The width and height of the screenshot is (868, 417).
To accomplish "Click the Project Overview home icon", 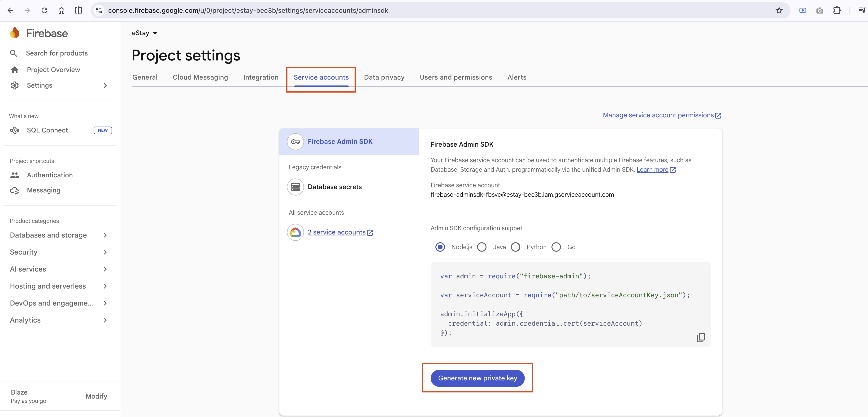I will click(14, 70).
